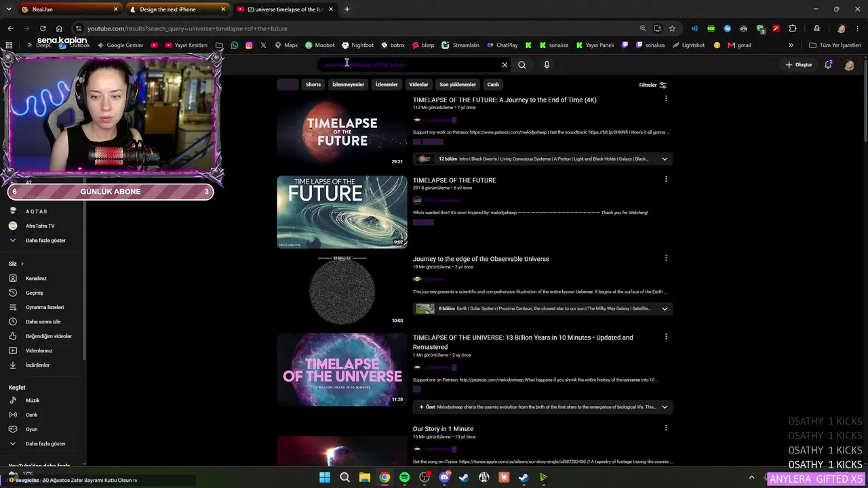Select the Shorts filter chip

313,85
